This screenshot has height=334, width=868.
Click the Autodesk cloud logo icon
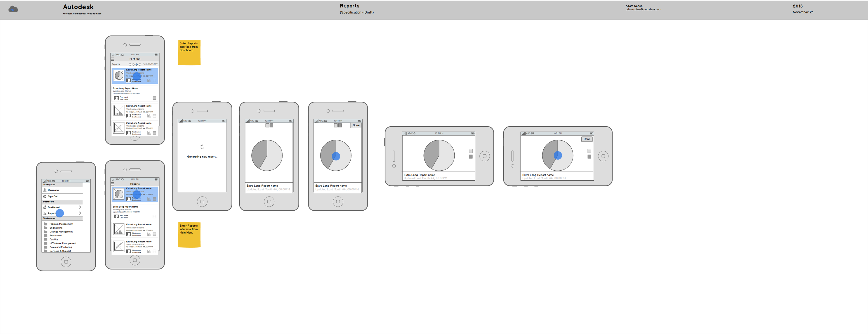click(13, 9)
